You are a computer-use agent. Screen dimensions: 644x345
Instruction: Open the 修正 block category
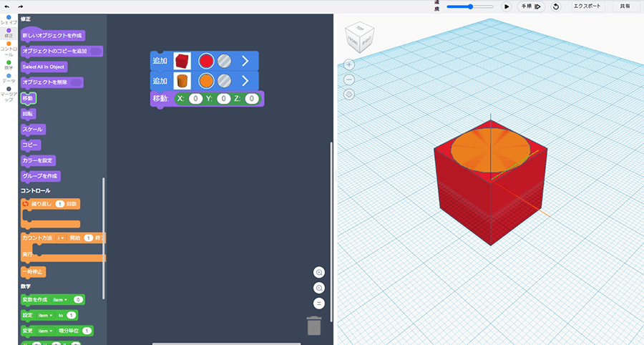tap(9, 33)
